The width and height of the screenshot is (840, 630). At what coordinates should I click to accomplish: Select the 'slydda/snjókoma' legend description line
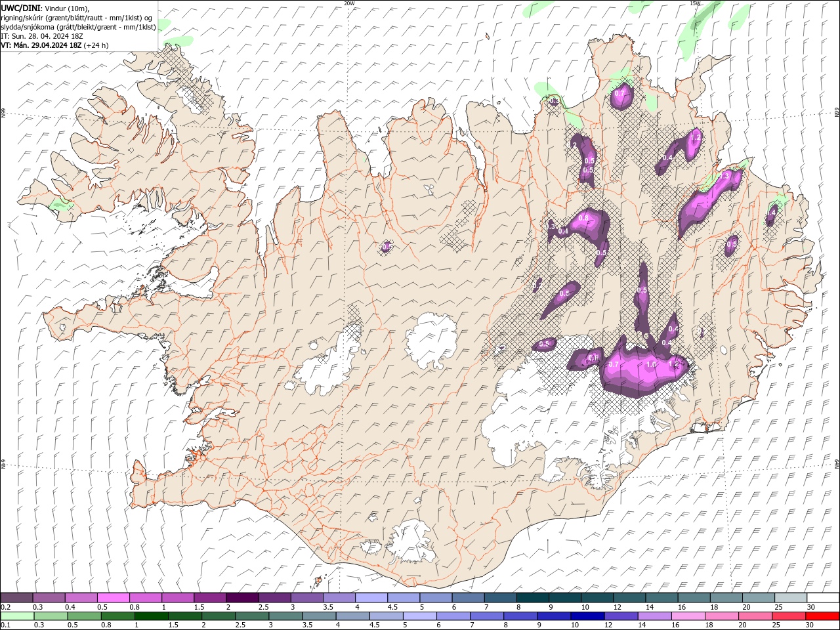[78, 27]
